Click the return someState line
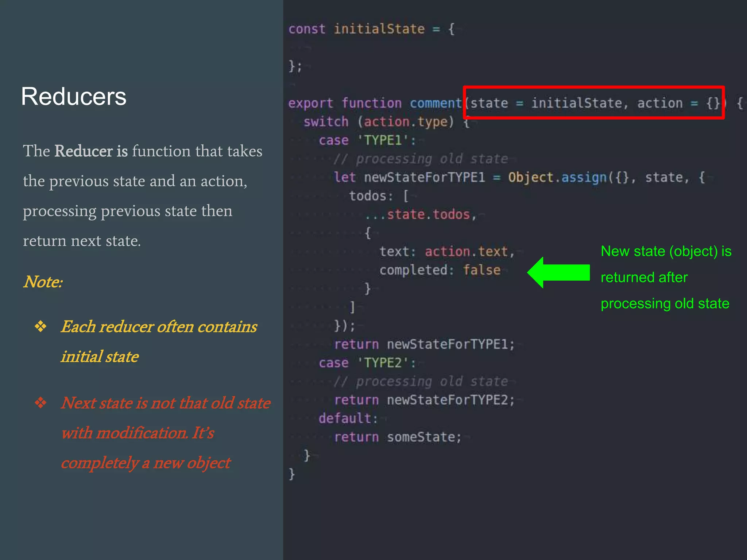The height and width of the screenshot is (560, 747). [x=398, y=437]
